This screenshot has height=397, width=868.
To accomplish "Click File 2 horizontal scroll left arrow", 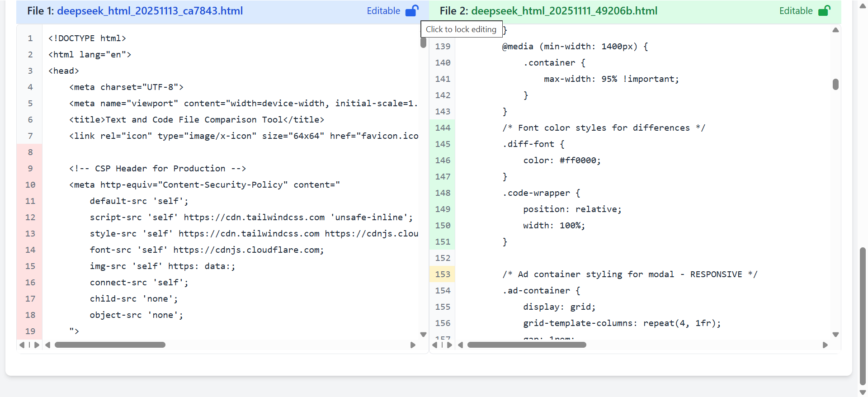I will tap(461, 345).
